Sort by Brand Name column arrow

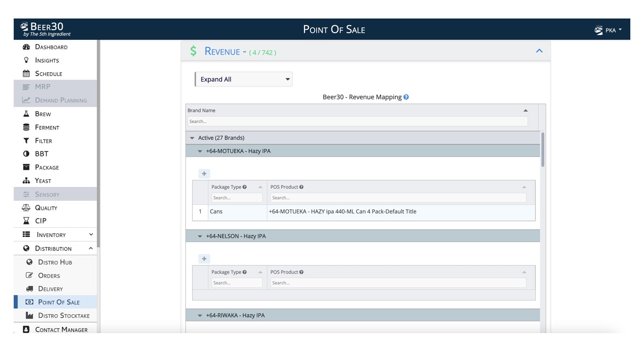(525, 111)
